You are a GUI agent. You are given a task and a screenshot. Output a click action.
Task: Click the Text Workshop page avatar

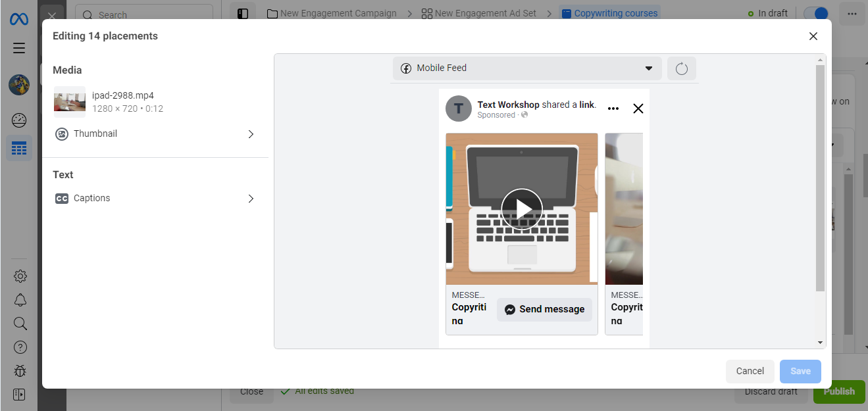(459, 109)
